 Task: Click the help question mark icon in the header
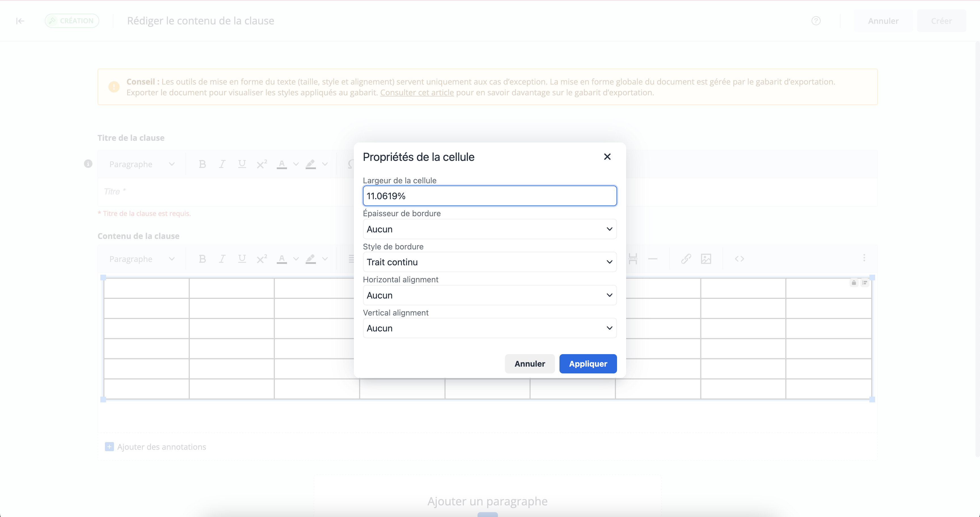tap(816, 21)
